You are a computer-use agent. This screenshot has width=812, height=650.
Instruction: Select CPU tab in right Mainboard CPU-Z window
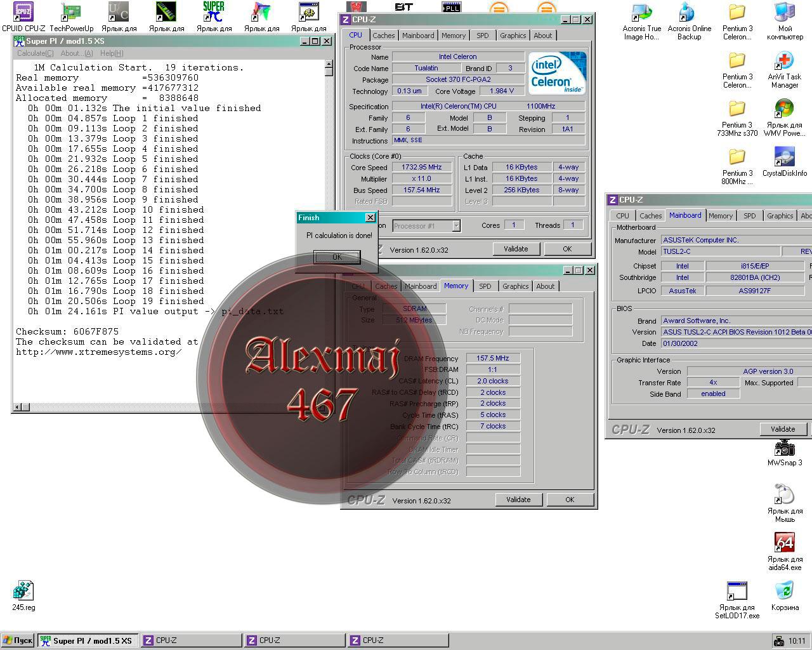coord(623,216)
